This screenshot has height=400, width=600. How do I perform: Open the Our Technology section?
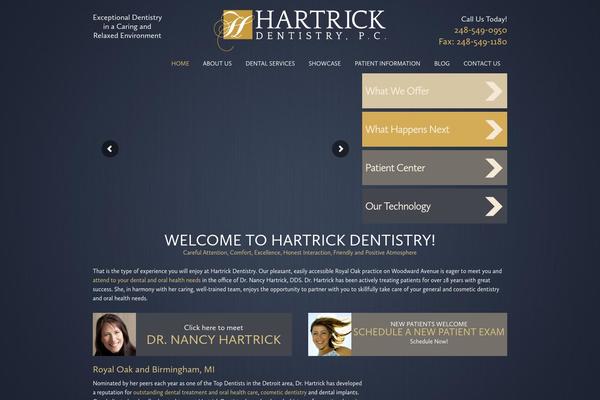435,206
